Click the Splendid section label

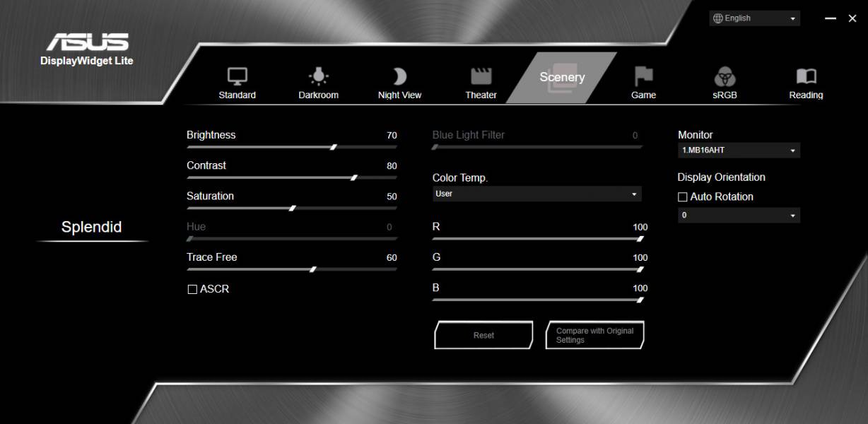click(x=92, y=227)
